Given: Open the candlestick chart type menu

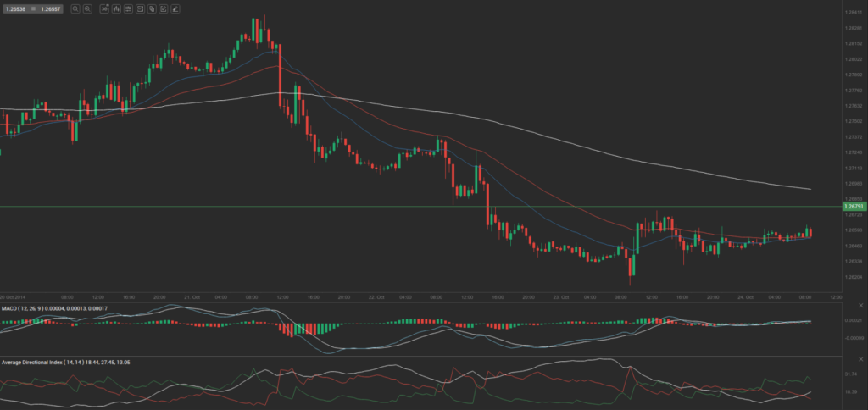Looking at the screenshot, I should (x=116, y=8).
